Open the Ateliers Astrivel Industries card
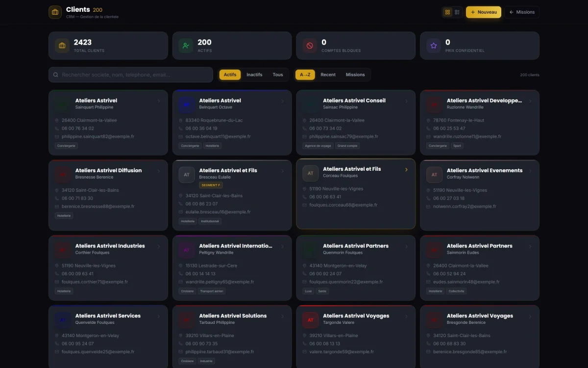588x368 pixels. pos(108,267)
